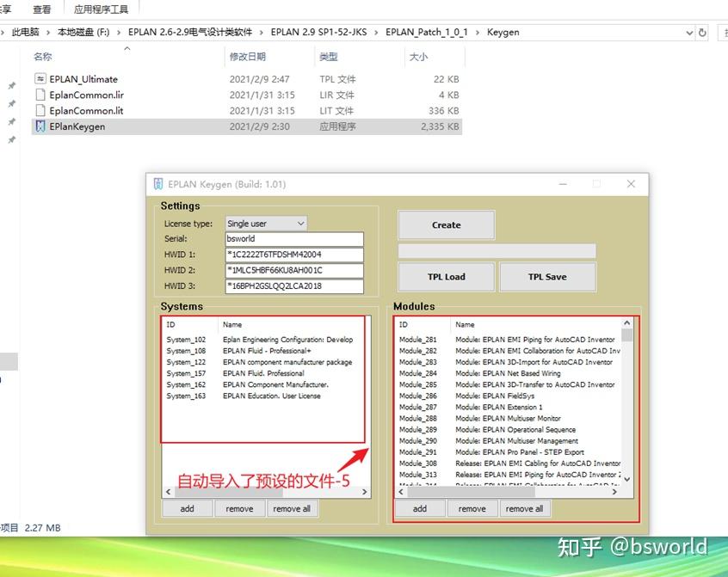Click the TPL Load button
Image resolution: width=728 pixels, height=577 pixels.
click(x=446, y=277)
